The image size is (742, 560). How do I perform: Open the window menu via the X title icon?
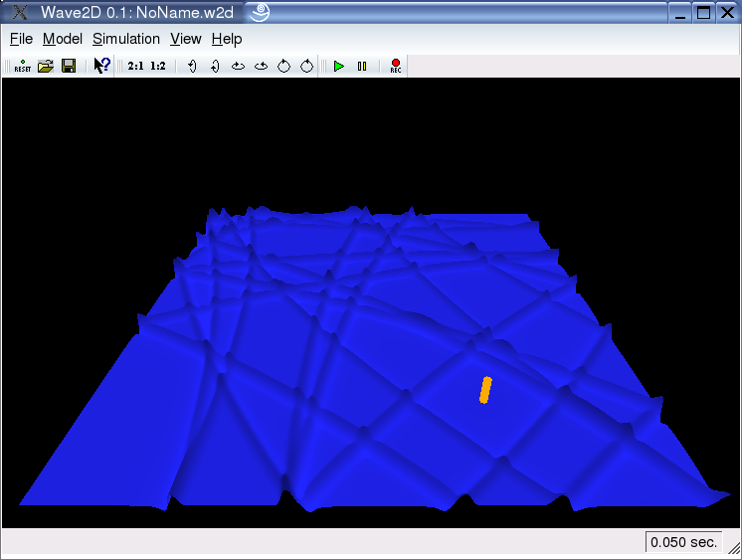coord(19,13)
